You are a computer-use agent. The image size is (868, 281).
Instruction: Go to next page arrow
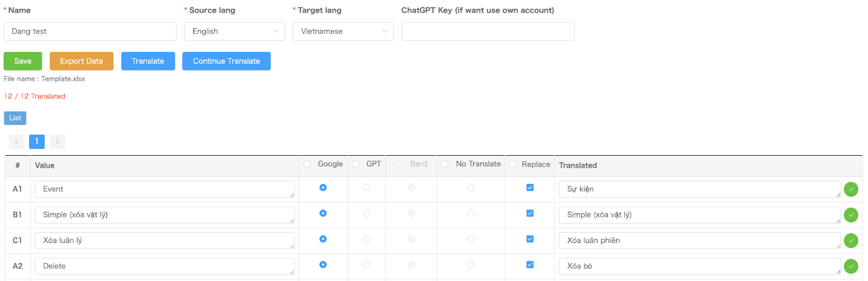(x=58, y=142)
